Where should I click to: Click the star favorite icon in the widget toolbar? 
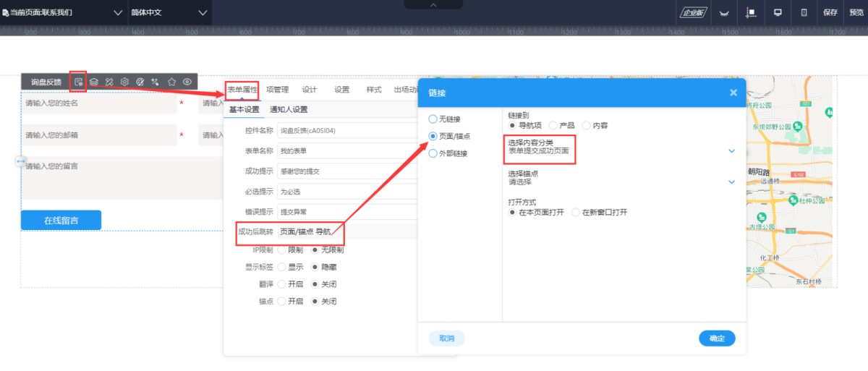(x=172, y=82)
